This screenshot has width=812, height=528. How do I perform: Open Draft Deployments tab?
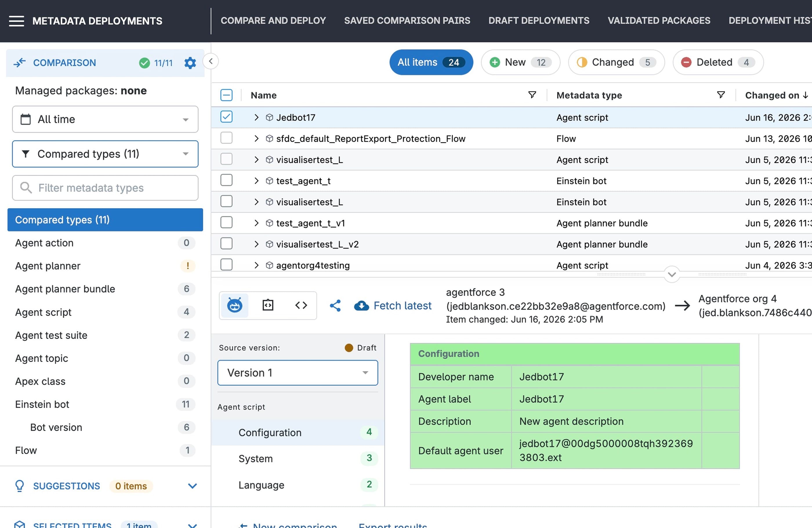539,21
